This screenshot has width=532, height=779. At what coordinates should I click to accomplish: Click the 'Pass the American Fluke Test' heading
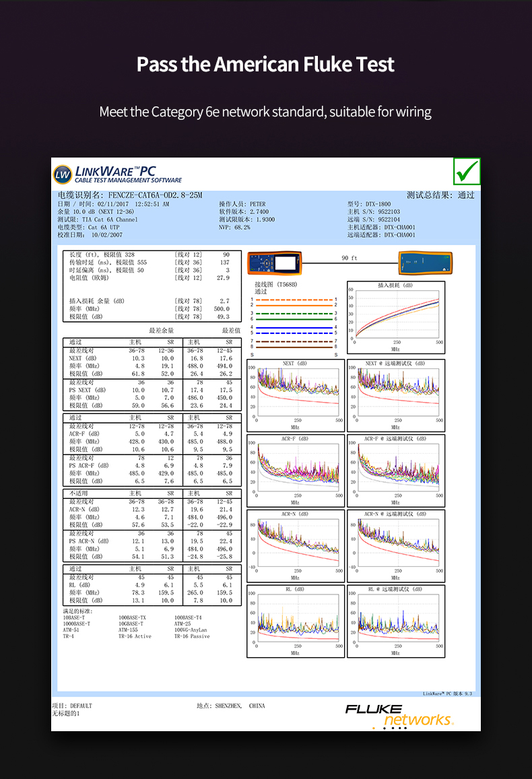pos(265,65)
